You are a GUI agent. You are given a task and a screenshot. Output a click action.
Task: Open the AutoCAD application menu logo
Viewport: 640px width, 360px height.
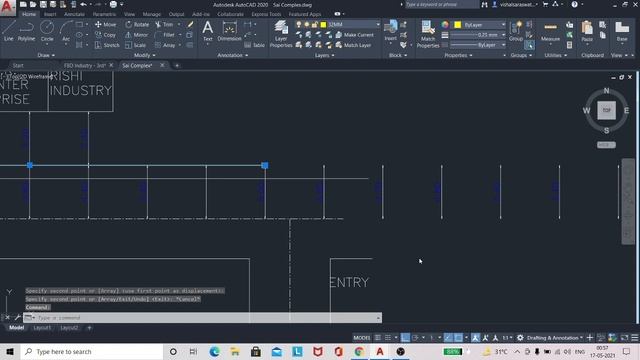[x=8, y=7]
